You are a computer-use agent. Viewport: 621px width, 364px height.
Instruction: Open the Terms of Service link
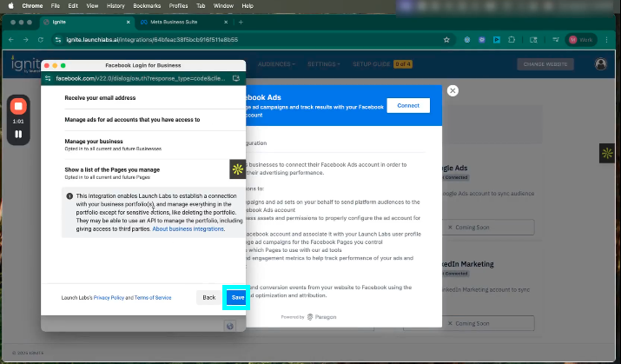[153, 297]
